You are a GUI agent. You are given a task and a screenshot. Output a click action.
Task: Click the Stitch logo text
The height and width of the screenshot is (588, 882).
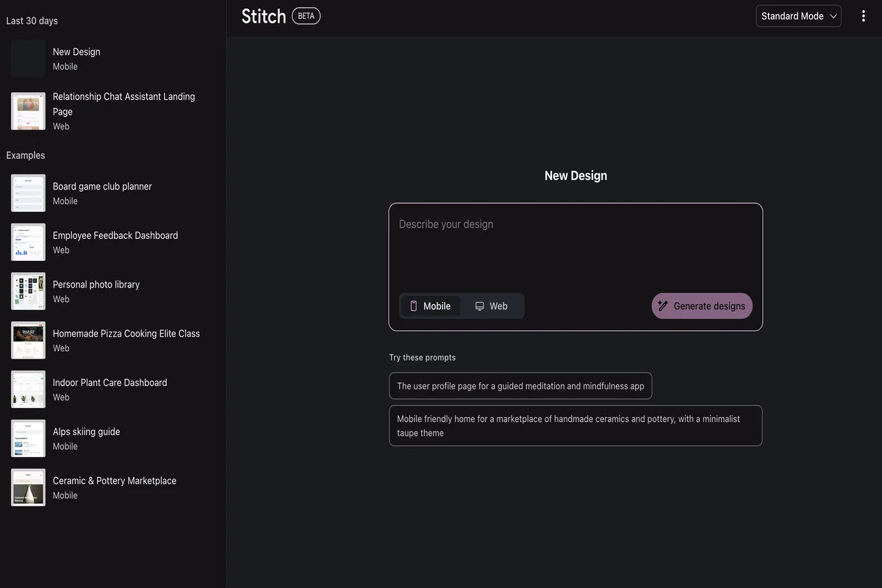(x=264, y=16)
